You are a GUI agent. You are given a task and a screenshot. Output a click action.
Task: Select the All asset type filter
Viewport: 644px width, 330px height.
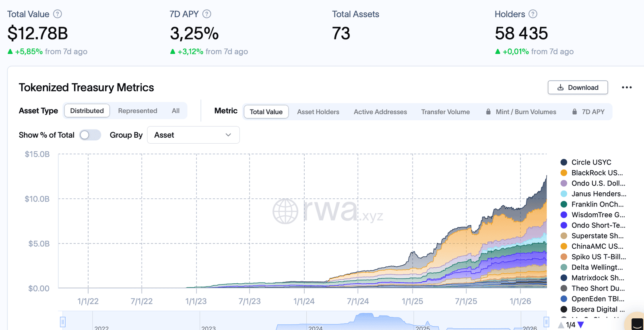175,111
